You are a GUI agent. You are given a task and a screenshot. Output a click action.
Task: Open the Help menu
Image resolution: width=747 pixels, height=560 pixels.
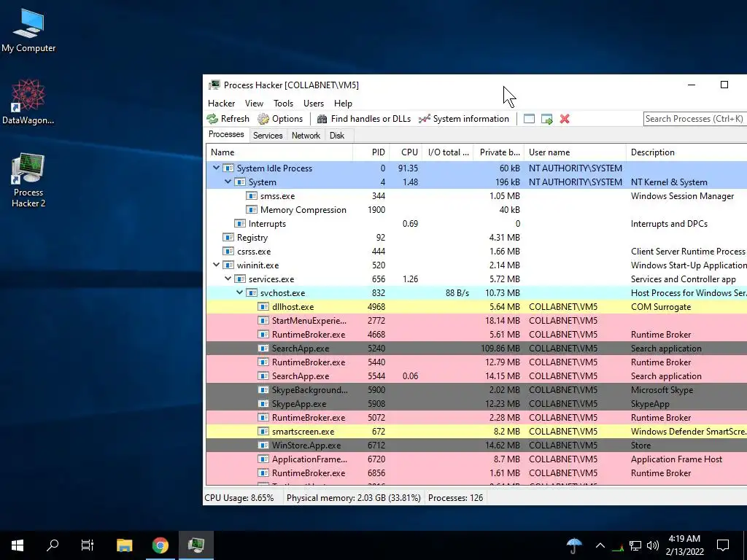point(343,104)
